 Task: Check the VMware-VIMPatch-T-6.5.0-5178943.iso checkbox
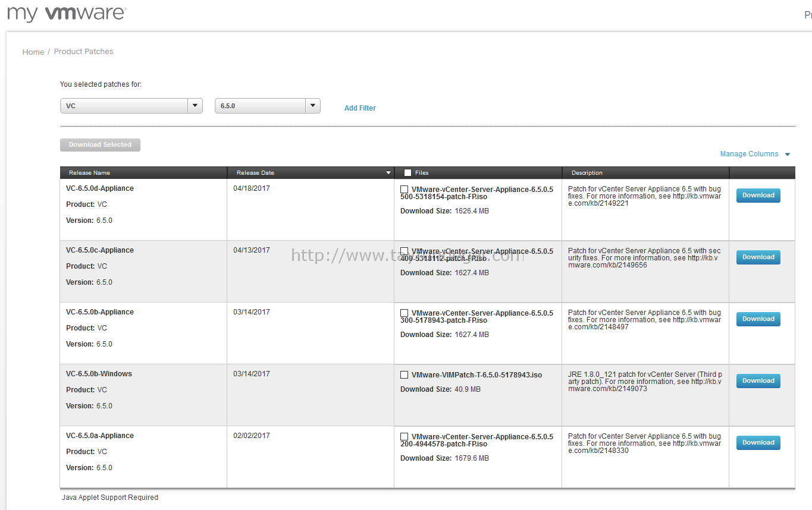pyautogui.click(x=405, y=375)
